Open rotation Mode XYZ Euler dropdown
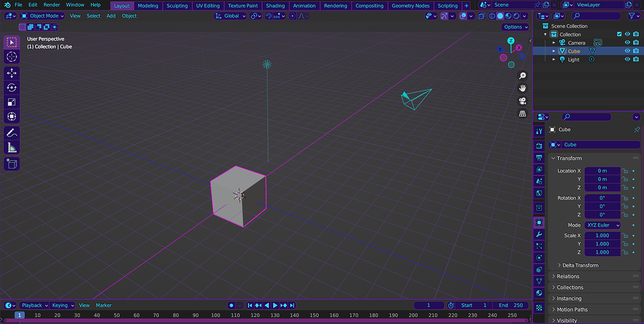The width and height of the screenshot is (644, 324). [602, 225]
